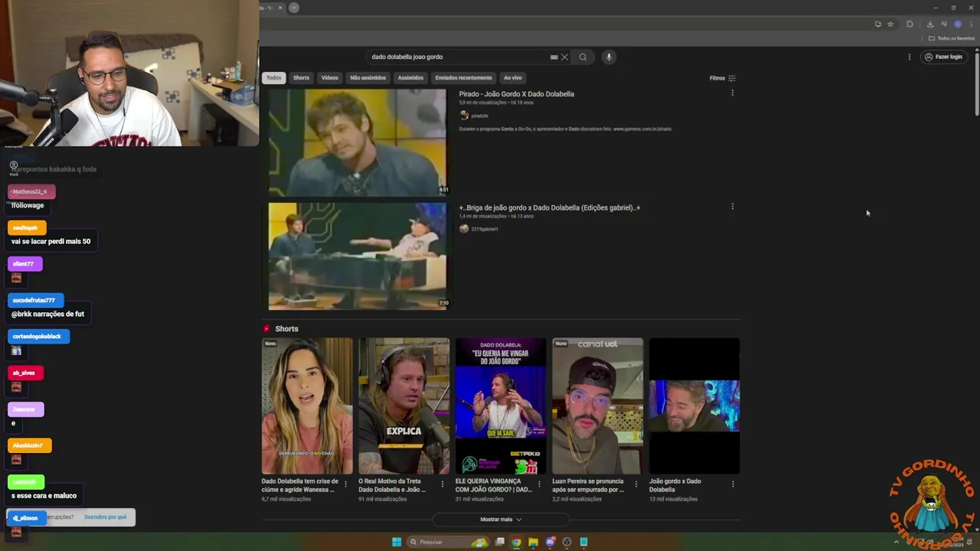980x551 pixels.
Task: Play the Briga de joão gordo video thumbnail
Action: coord(357,256)
